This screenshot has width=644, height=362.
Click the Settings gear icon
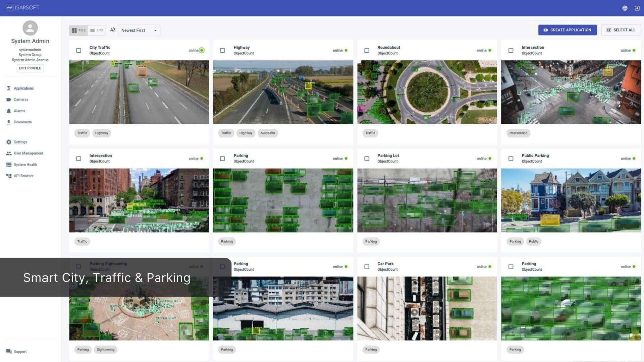(9, 142)
